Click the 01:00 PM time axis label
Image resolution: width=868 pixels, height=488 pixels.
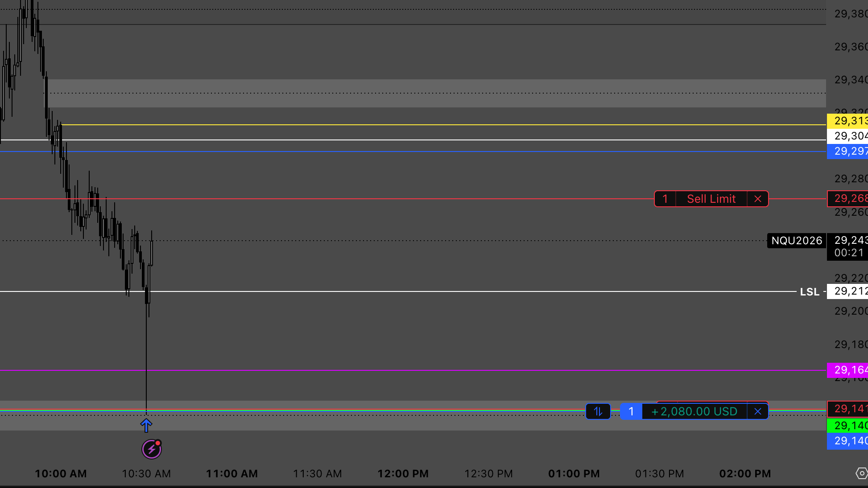click(x=574, y=474)
